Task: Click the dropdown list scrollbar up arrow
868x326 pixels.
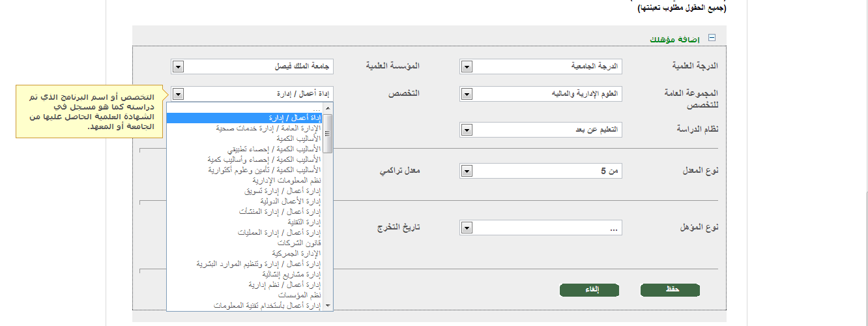Action: [328, 108]
